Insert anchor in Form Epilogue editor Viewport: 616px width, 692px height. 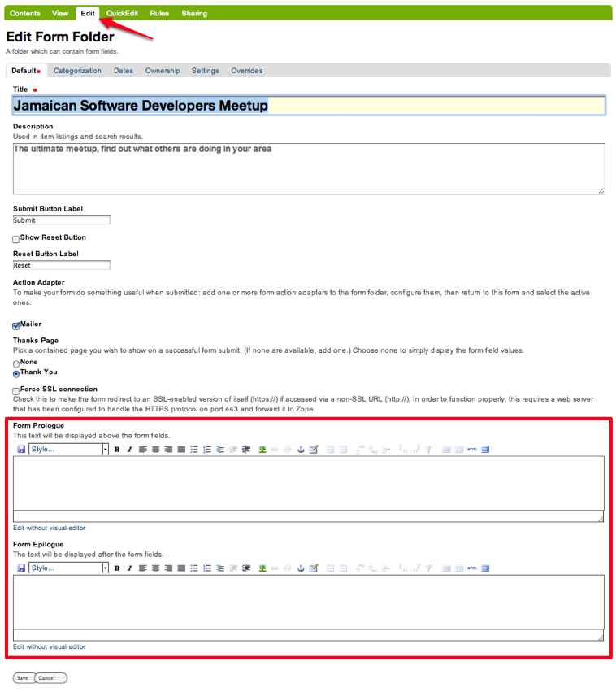coord(300,568)
